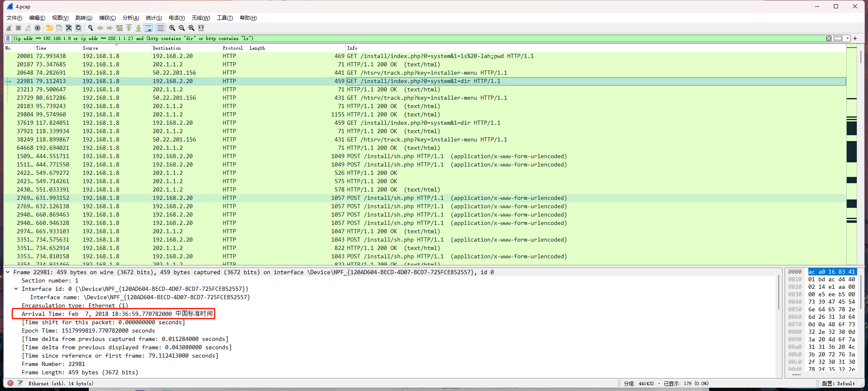Sort by the Info column header
Screen dimensions: 868x391
click(x=596, y=48)
